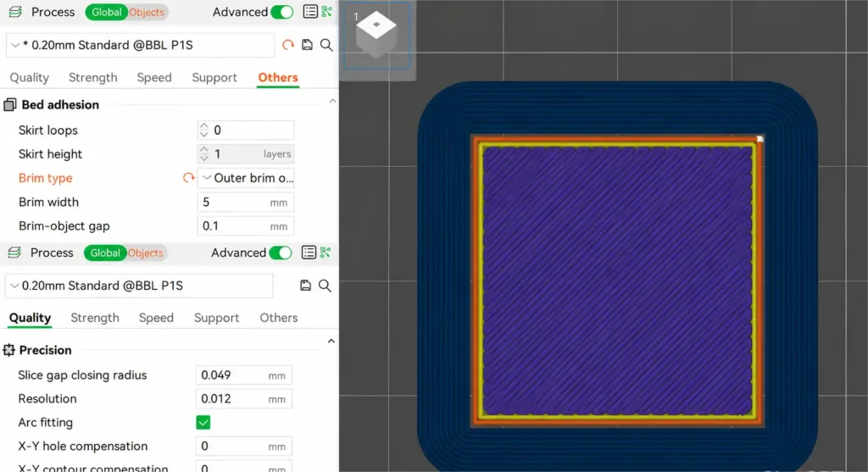This screenshot has height=472, width=868.
Task: Click the Brim-object gap field
Action: (x=246, y=225)
